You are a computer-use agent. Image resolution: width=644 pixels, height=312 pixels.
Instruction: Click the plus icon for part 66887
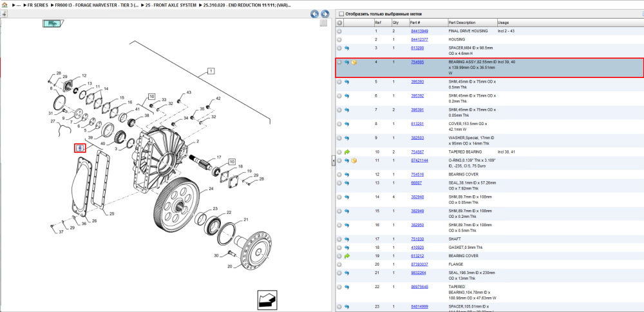coord(339,183)
